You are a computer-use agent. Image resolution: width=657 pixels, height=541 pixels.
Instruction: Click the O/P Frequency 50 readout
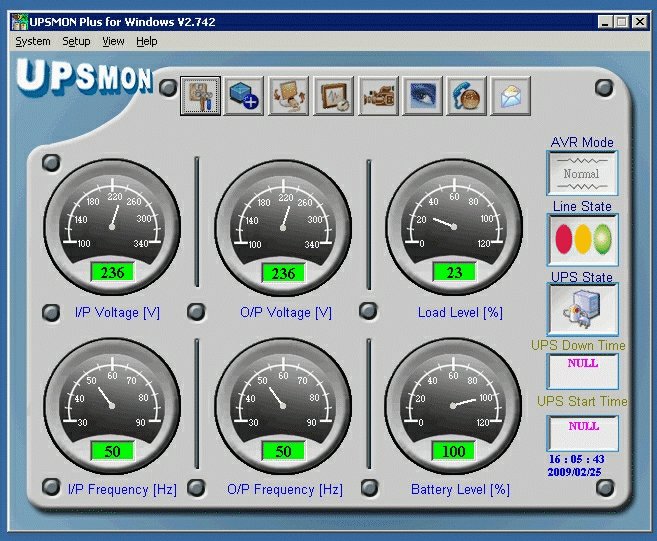283,451
